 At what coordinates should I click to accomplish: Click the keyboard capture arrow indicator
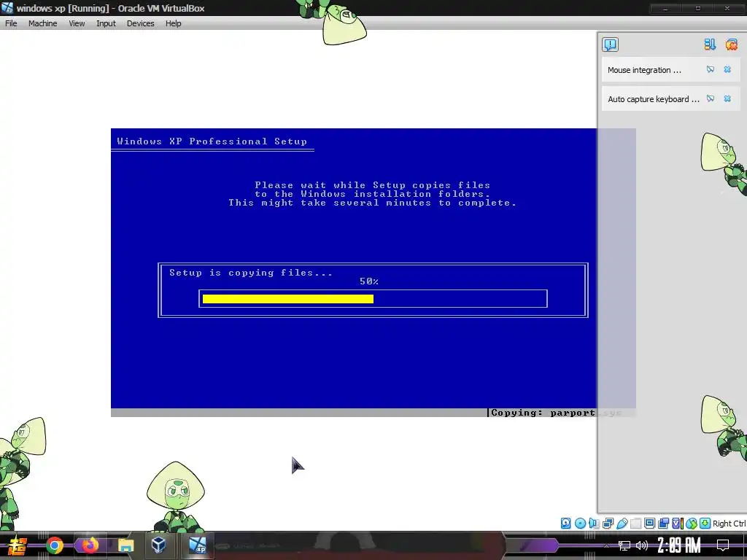pyautogui.click(x=705, y=524)
